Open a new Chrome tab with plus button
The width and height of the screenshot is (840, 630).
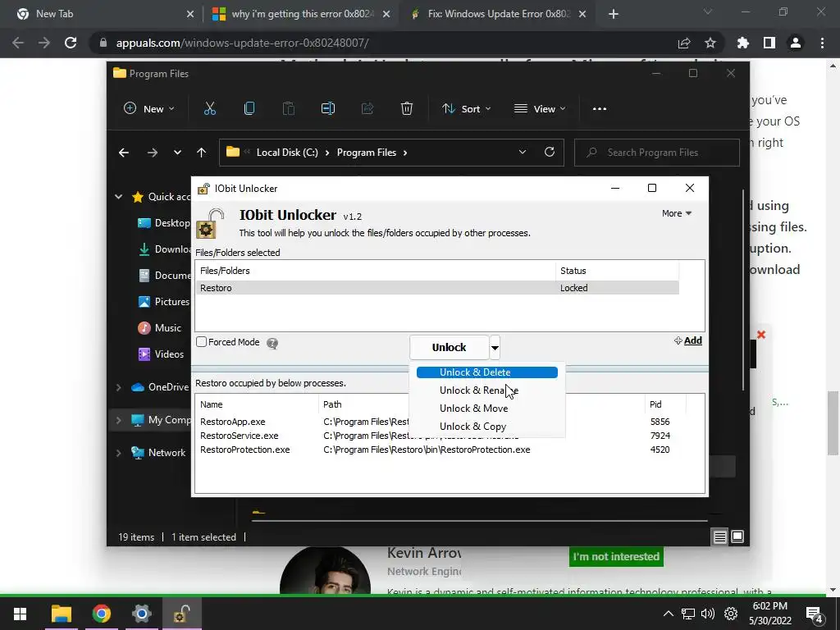pyautogui.click(x=614, y=14)
